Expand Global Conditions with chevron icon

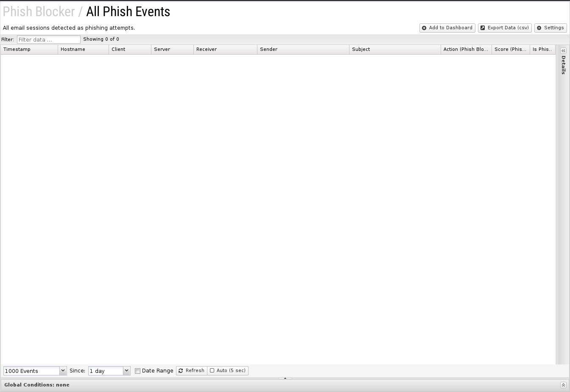(563, 385)
